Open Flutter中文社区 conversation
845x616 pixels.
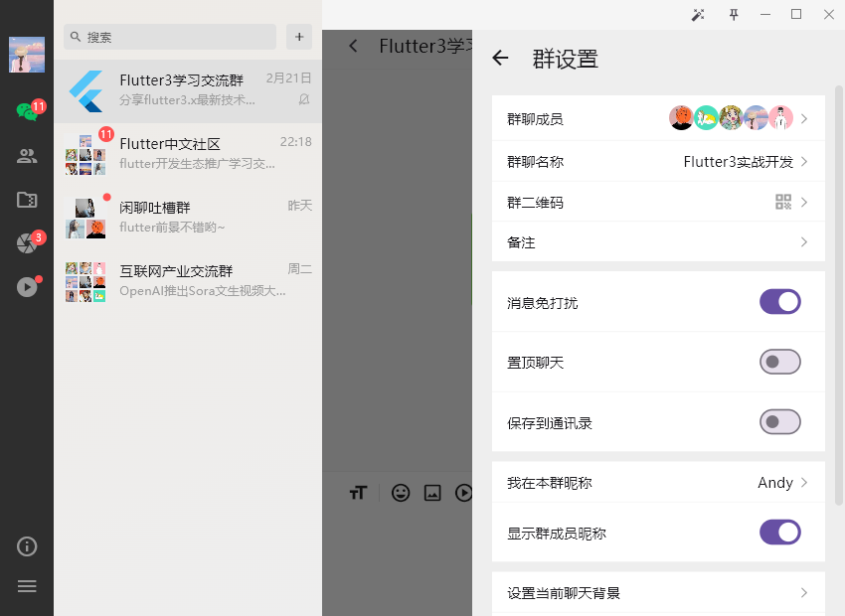188,155
